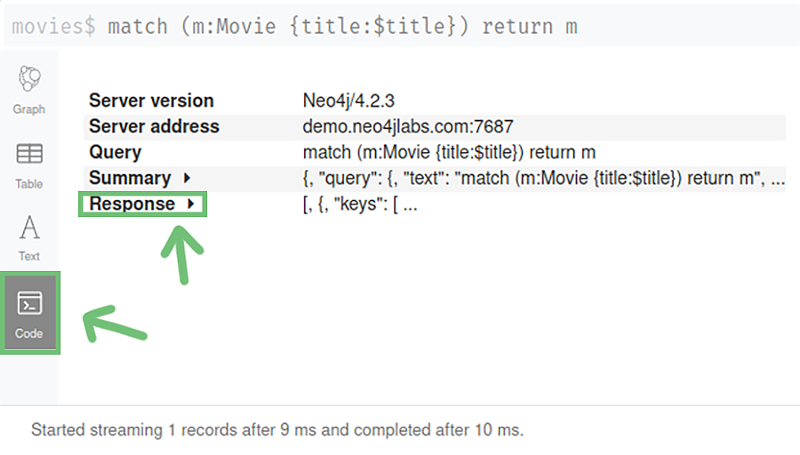Screen dimensions: 800x455
Task: Click the Graph tab label
Action: pyautogui.click(x=29, y=109)
